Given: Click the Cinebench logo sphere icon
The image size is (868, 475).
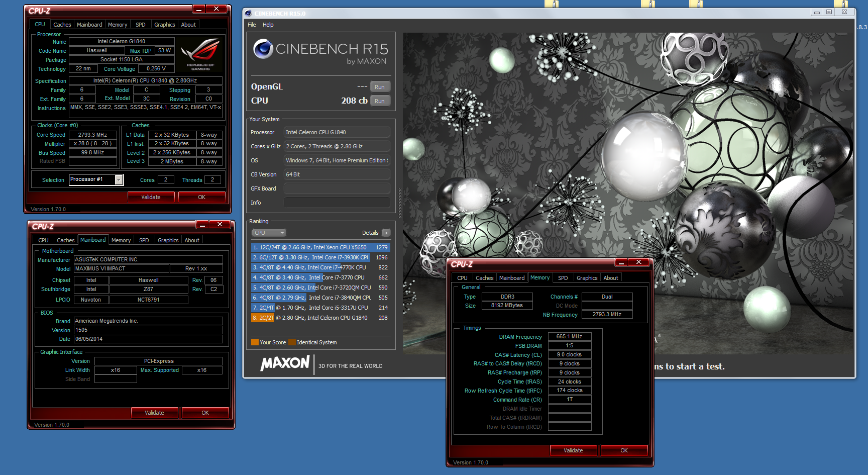Looking at the screenshot, I should (x=263, y=49).
